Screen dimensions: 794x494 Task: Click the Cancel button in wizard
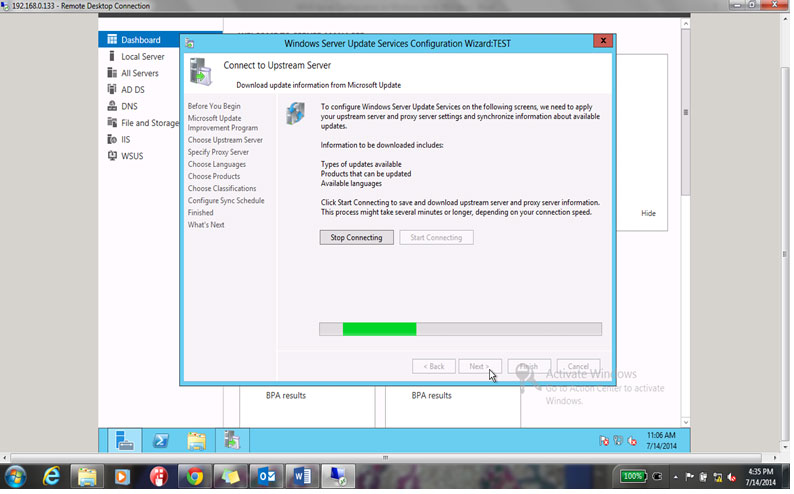pyautogui.click(x=578, y=366)
